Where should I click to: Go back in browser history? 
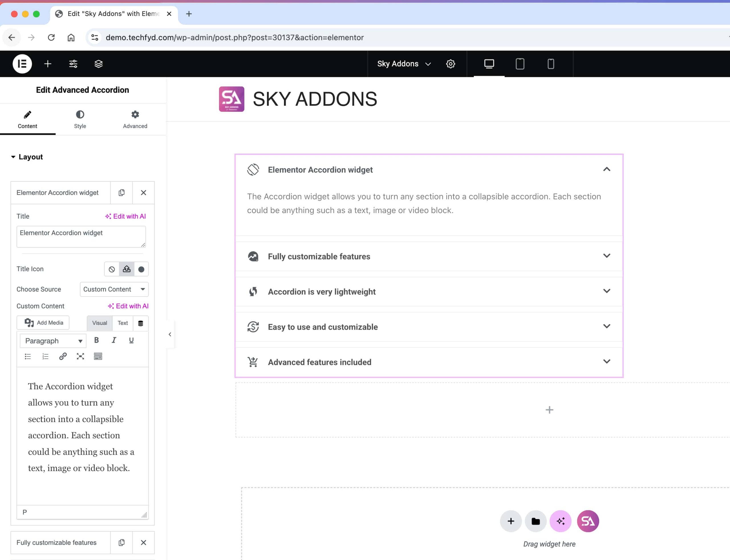click(12, 37)
